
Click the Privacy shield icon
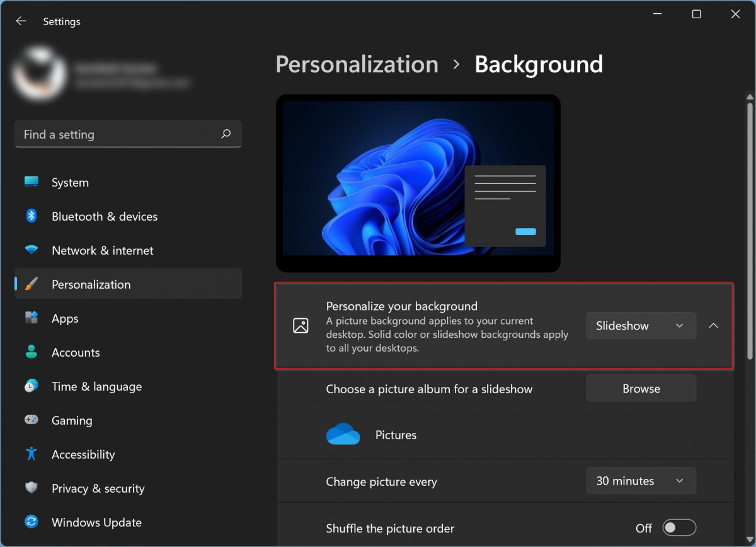point(31,488)
